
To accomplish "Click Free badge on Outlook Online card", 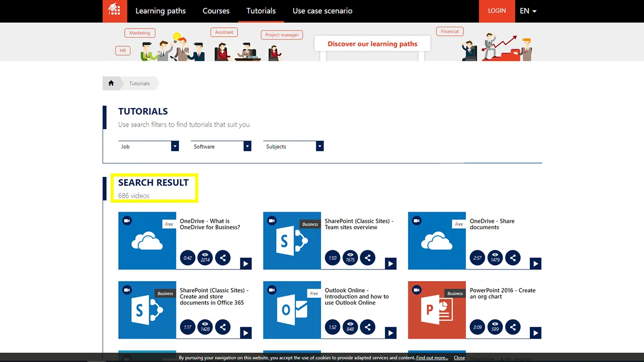I will [314, 294].
